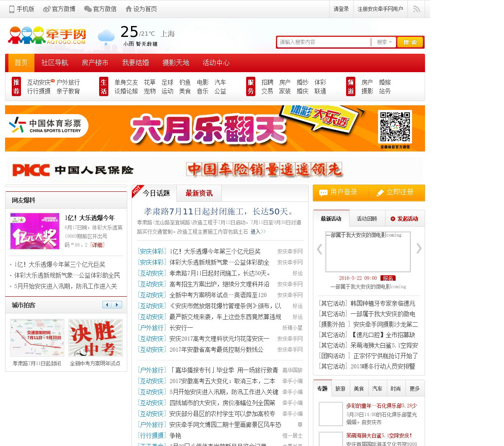Screen dimensions: 504x446
Task: Click the 上海 city label
Action: pyautogui.click(x=168, y=34)
